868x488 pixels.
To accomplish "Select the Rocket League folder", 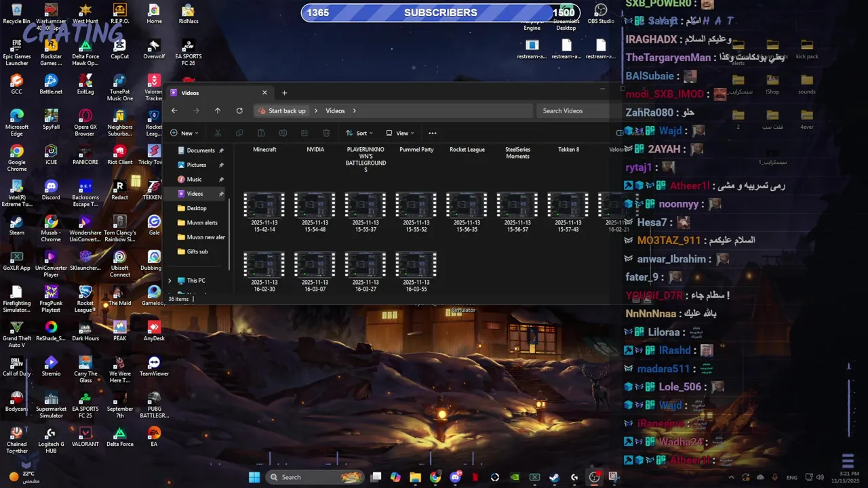I will coord(467,150).
